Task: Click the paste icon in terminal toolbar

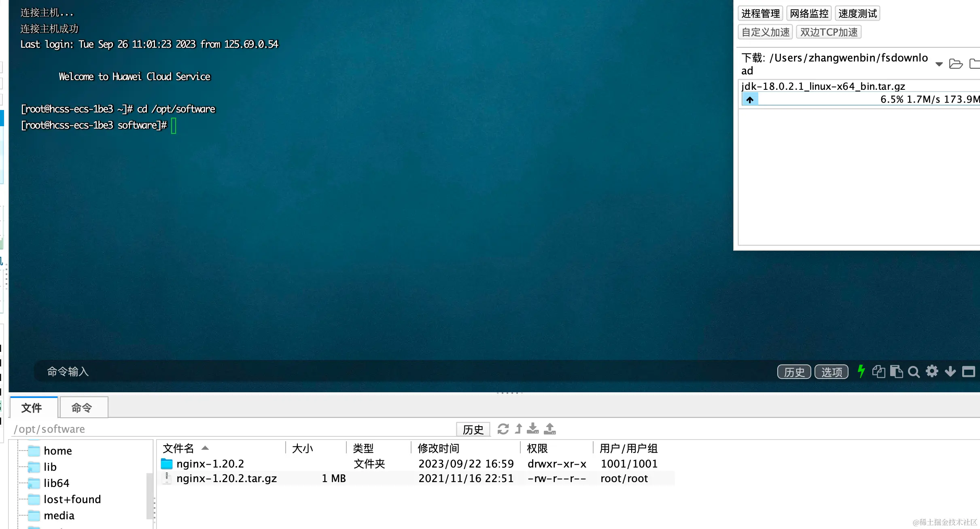Action: click(896, 371)
